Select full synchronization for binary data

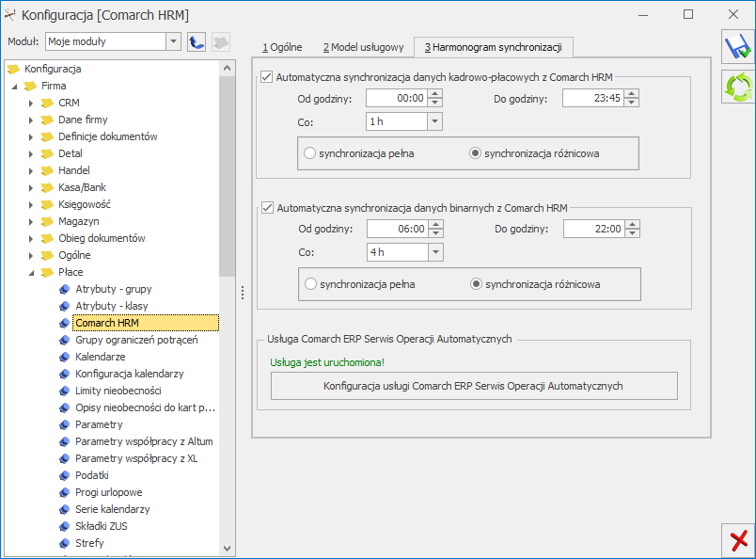coord(311,284)
